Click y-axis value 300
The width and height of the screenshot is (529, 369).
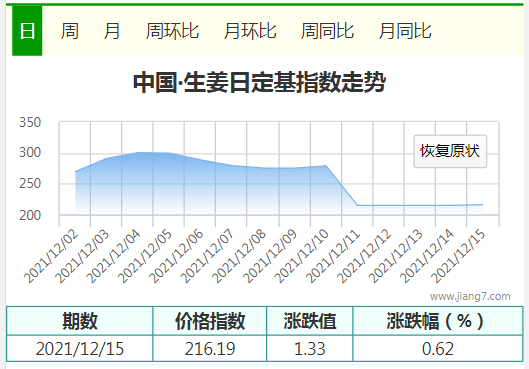30,152
